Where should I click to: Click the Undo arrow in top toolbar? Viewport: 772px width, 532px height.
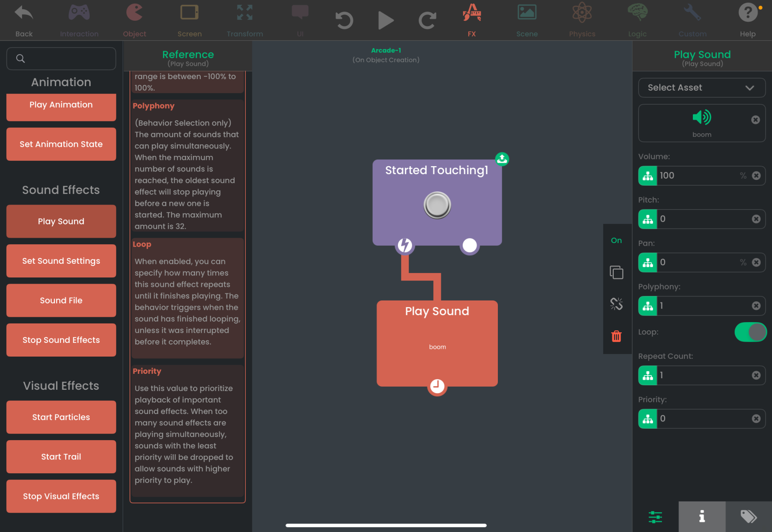coord(344,20)
